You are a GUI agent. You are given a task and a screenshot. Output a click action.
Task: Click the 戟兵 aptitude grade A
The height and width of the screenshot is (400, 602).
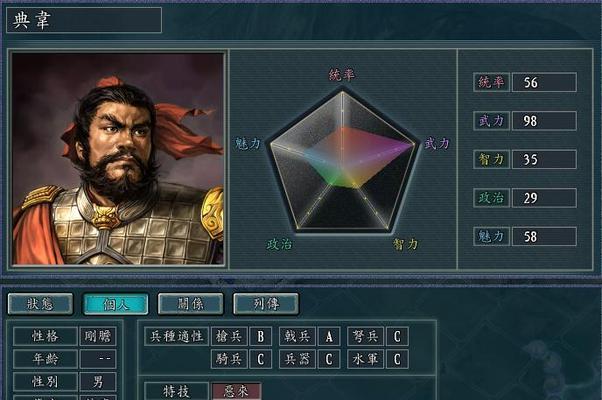coord(329,337)
